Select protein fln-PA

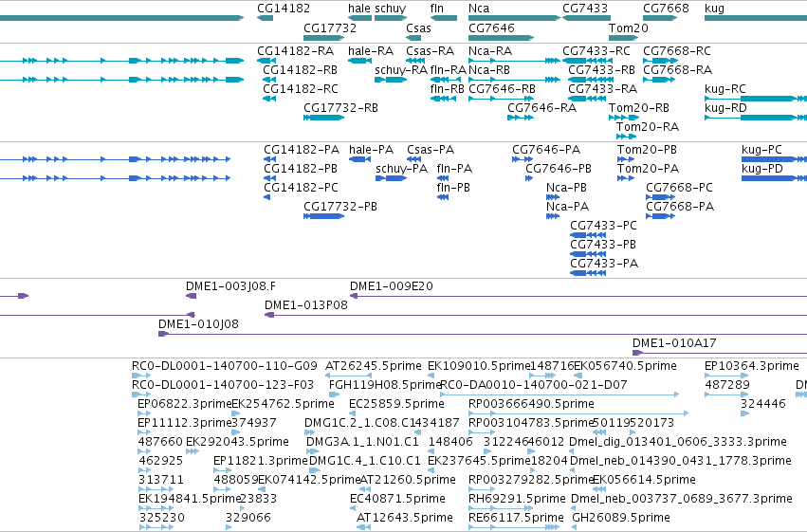454,169
